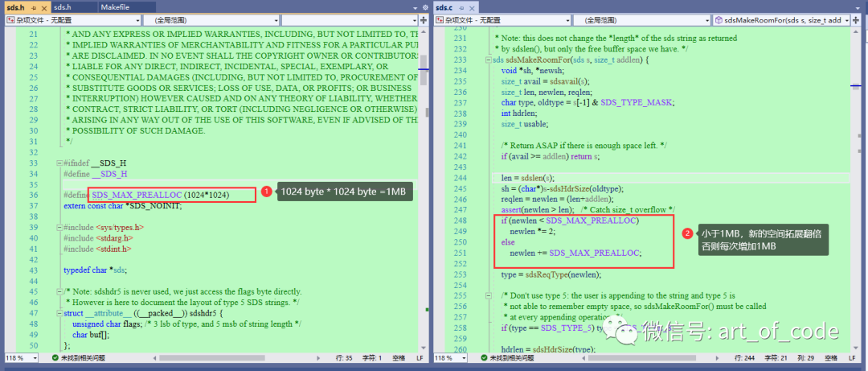
Task: Collapse the sdsMakeRoomFor function block
Action: click(x=487, y=60)
